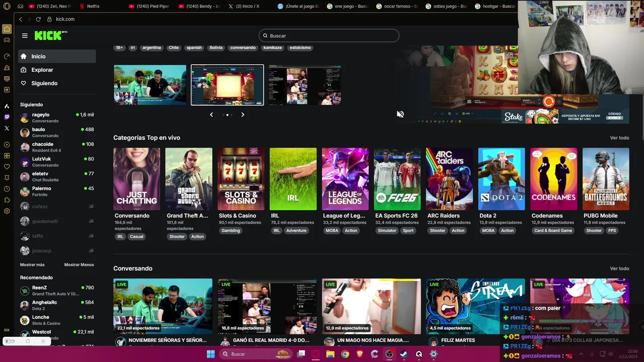Open Steam from the taskbar
This screenshot has width=644, height=362.
pyautogui.click(x=404, y=354)
